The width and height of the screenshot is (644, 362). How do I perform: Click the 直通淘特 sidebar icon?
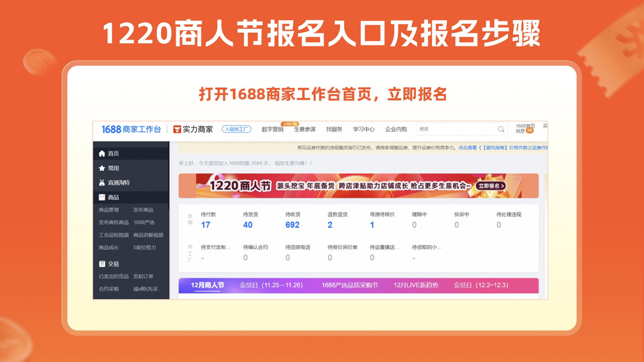pyautogui.click(x=102, y=182)
